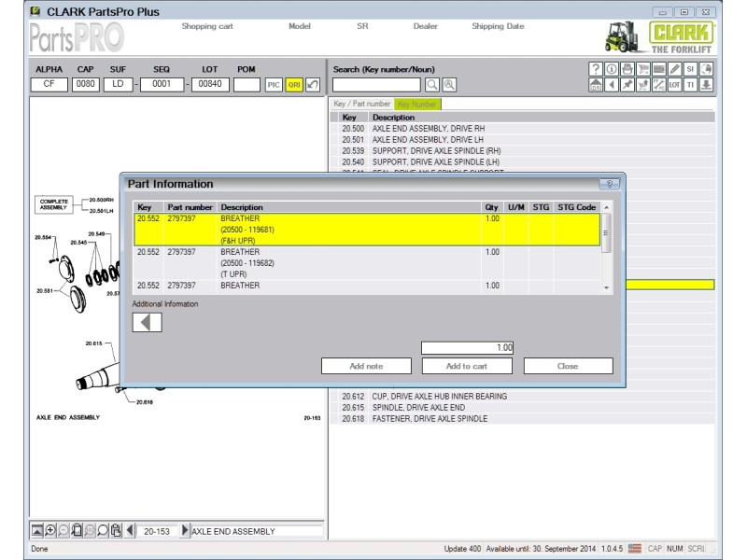
Task: Click the Additional Information left arrow button
Action: click(x=148, y=322)
